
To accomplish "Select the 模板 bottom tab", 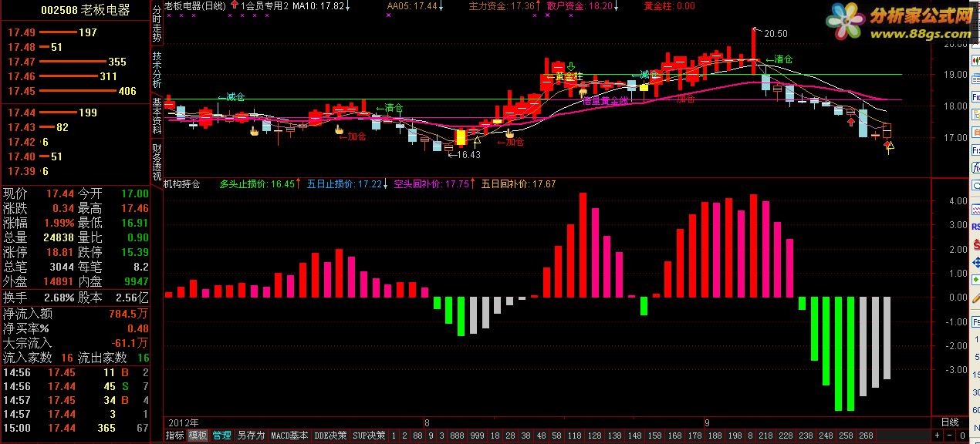I will [198, 436].
